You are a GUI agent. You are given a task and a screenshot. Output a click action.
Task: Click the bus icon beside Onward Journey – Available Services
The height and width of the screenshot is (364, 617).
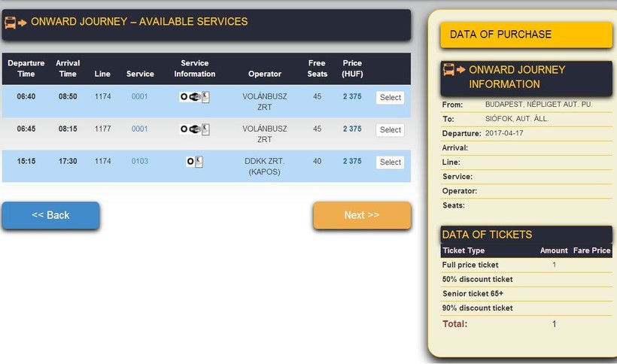(x=15, y=23)
